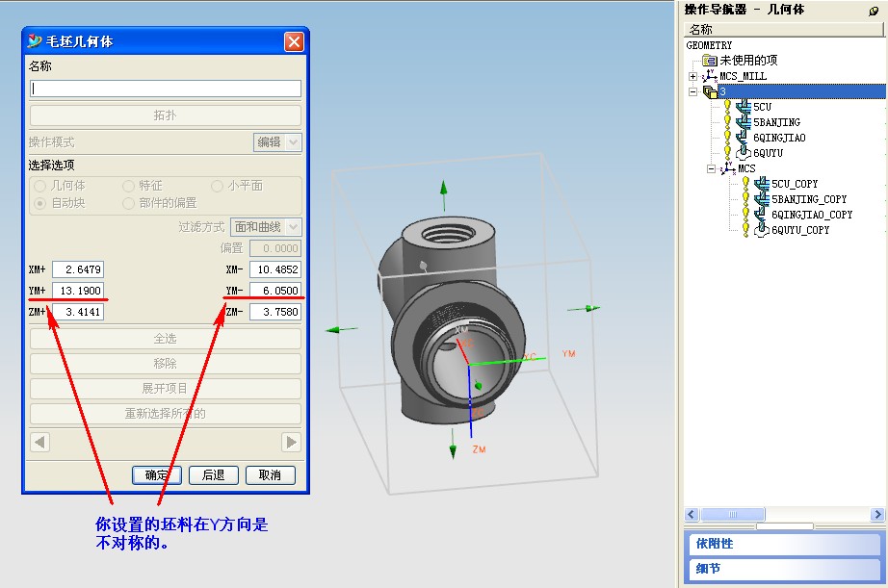Click the 重新选择所有的 button
The width and height of the screenshot is (888, 588).
pyautogui.click(x=166, y=414)
